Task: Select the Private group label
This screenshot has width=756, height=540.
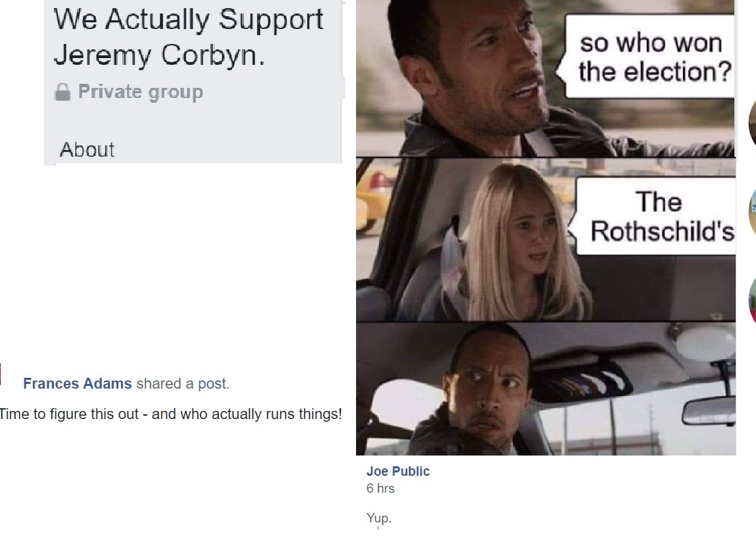Action: [141, 92]
